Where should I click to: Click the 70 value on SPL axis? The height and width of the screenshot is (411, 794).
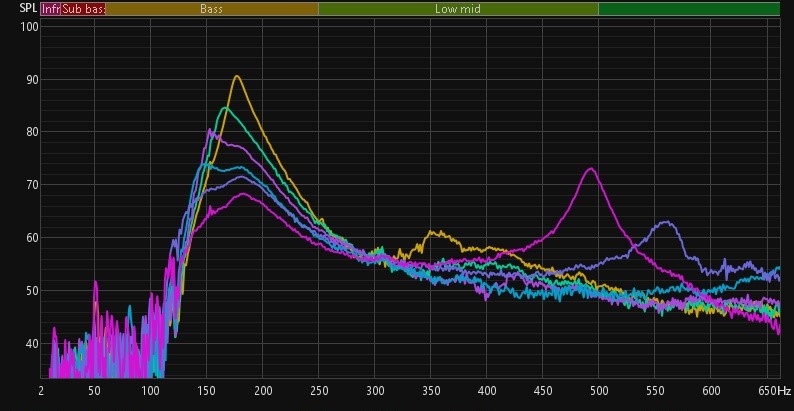tap(32, 185)
